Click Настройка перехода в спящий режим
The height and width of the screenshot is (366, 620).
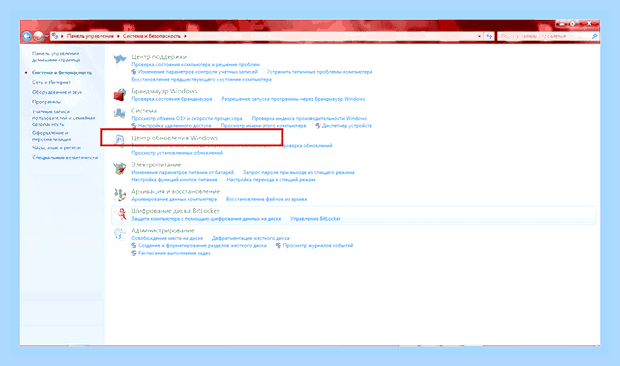tap(271, 179)
